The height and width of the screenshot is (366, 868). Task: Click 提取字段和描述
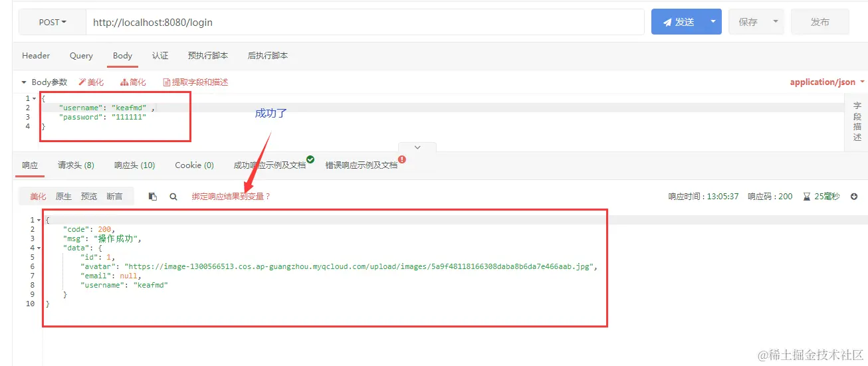(x=195, y=82)
